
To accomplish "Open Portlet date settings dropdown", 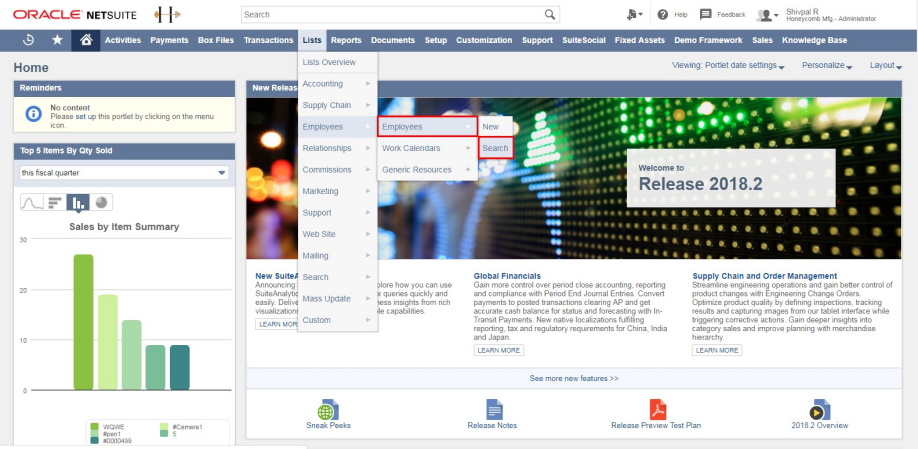I will 728,65.
